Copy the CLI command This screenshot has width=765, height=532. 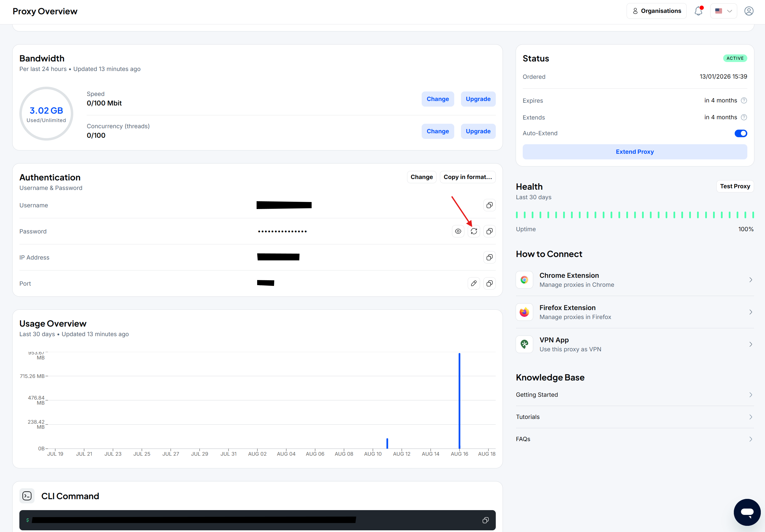(485, 520)
